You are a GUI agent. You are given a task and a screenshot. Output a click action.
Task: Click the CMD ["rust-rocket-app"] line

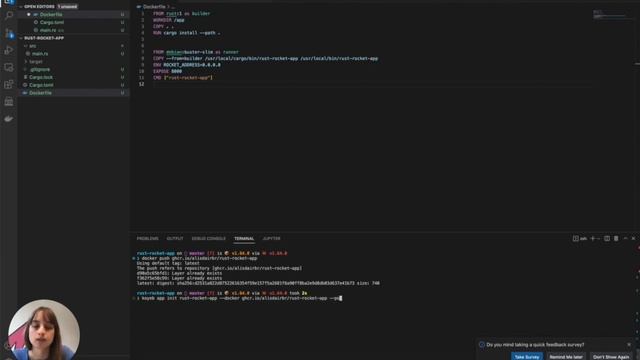pos(183,78)
